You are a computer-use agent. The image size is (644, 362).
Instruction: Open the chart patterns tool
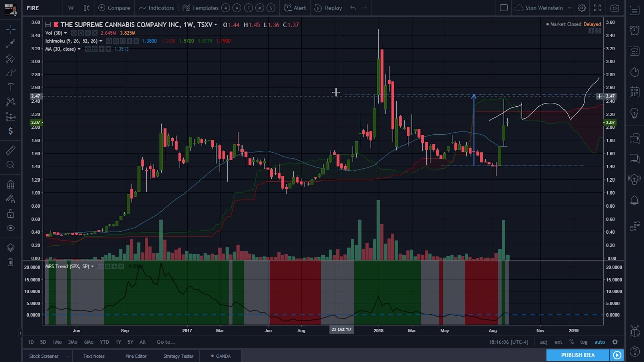(10, 102)
